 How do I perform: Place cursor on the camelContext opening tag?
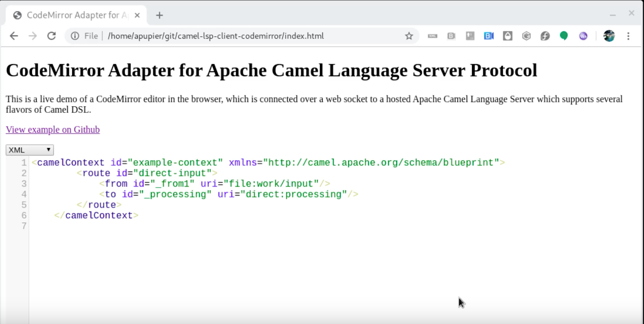coord(71,163)
